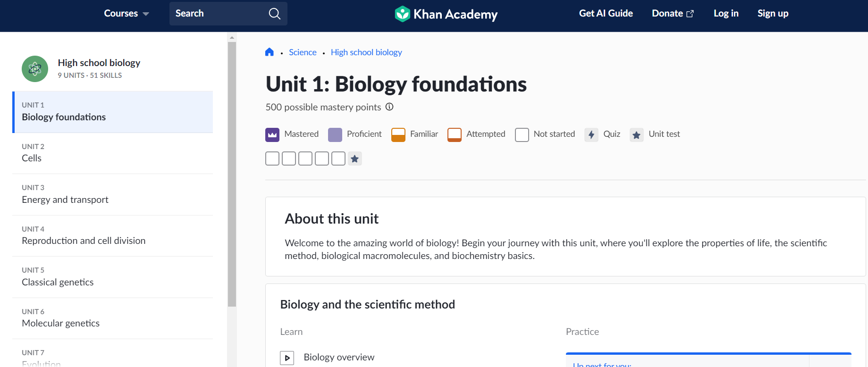Image resolution: width=868 pixels, height=367 pixels.
Task: Click the search magnifying glass icon
Action: click(x=274, y=14)
